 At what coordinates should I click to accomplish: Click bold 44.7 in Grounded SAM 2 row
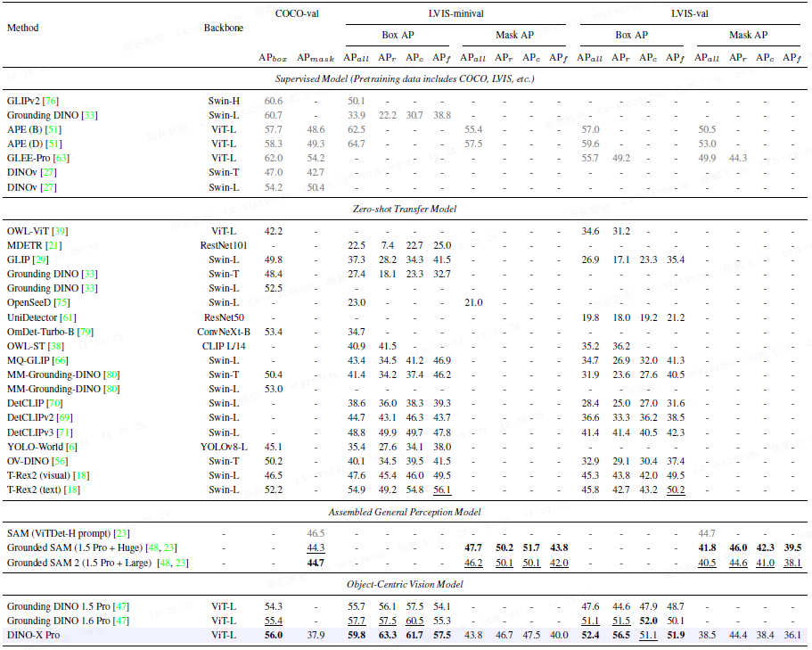[316, 563]
